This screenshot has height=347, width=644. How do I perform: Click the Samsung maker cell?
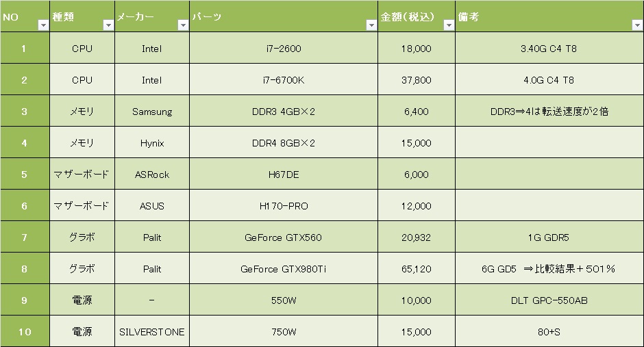point(151,112)
